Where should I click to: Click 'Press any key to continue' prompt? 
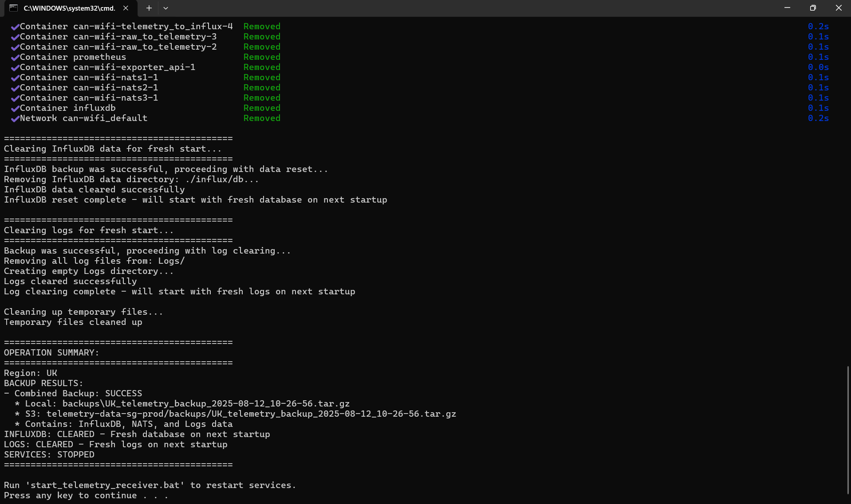pyautogui.click(x=86, y=496)
